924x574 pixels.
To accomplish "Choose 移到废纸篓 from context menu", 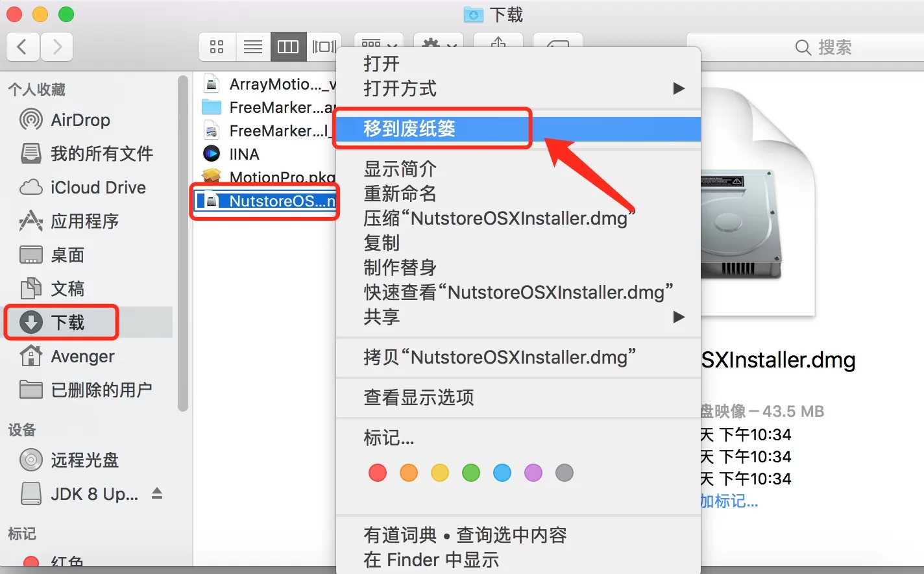I will point(518,129).
